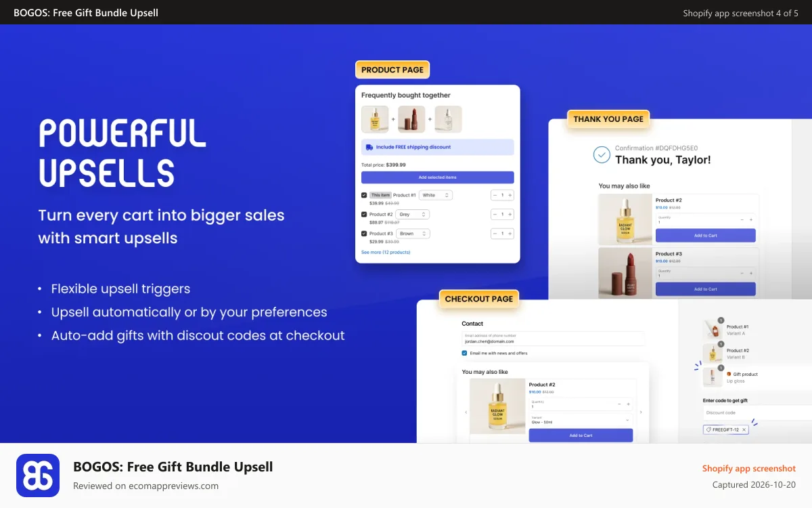Click the truck icon in shipping banner
The height and width of the screenshot is (508, 812).
pyautogui.click(x=369, y=147)
